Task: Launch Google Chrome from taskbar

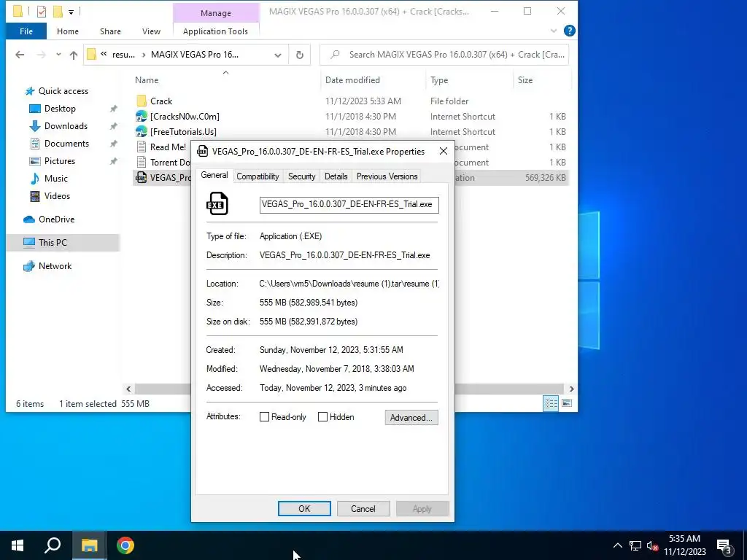Action: (125, 545)
